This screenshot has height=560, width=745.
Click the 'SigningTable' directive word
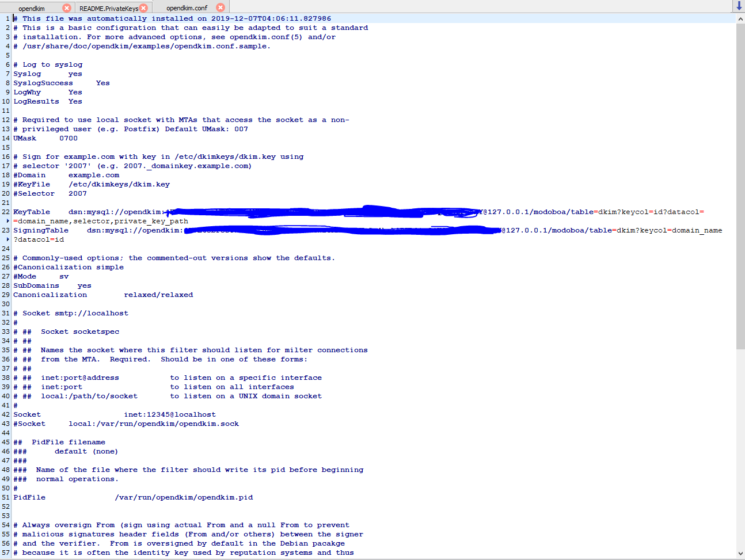(41, 230)
